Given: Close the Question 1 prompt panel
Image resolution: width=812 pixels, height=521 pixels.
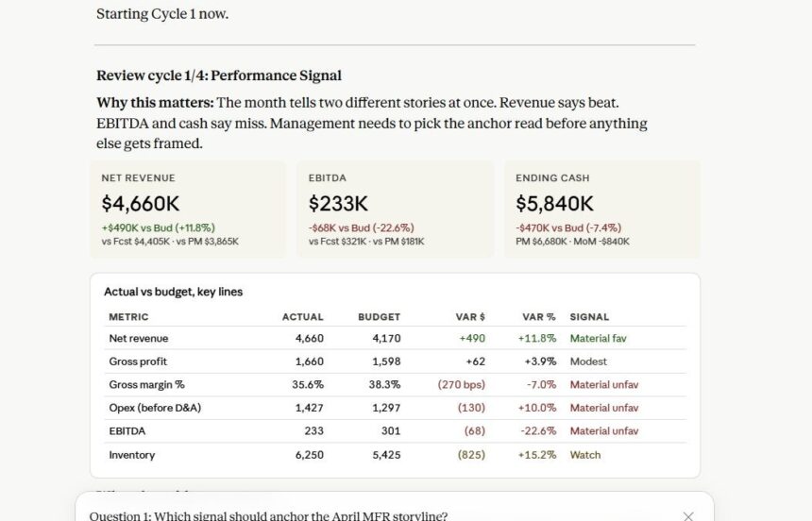Looking at the screenshot, I should tap(688, 516).
